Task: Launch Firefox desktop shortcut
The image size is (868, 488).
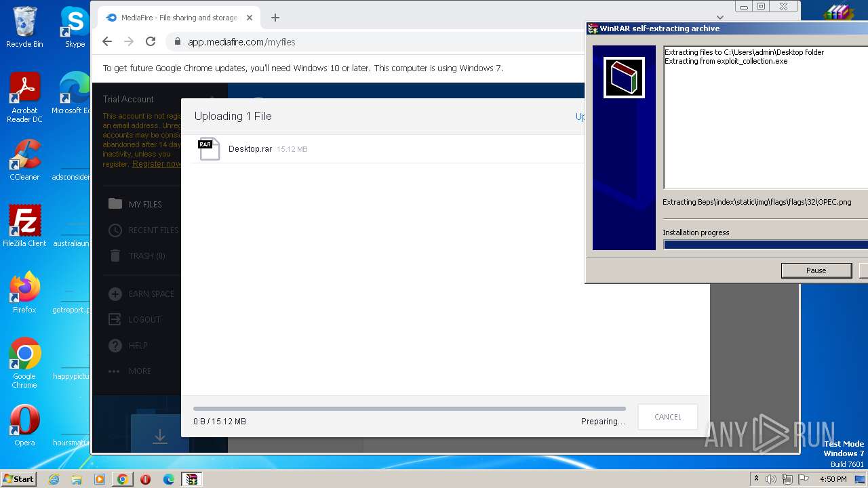Action: (x=24, y=293)
